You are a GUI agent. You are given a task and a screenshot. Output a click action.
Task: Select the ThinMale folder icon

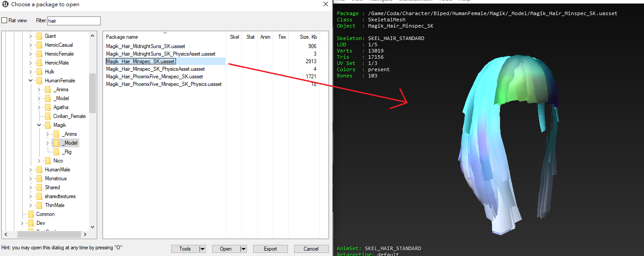click(39, 205)
